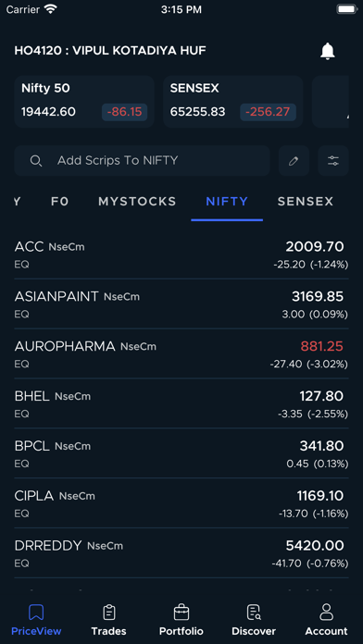Open the Discover icon
The image size is (363, 644).
pos(254,613)
